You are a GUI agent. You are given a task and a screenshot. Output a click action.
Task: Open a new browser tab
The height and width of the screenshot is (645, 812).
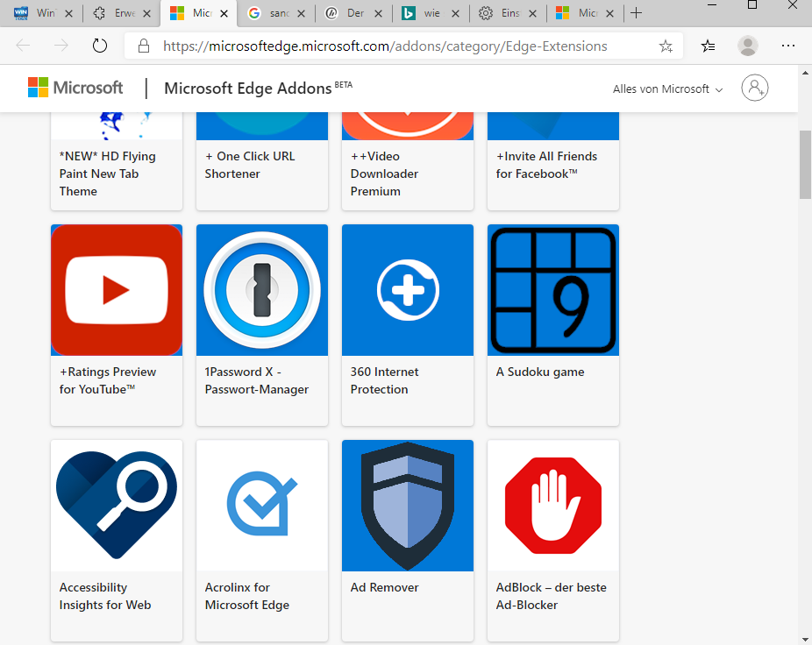coord(637,13)
